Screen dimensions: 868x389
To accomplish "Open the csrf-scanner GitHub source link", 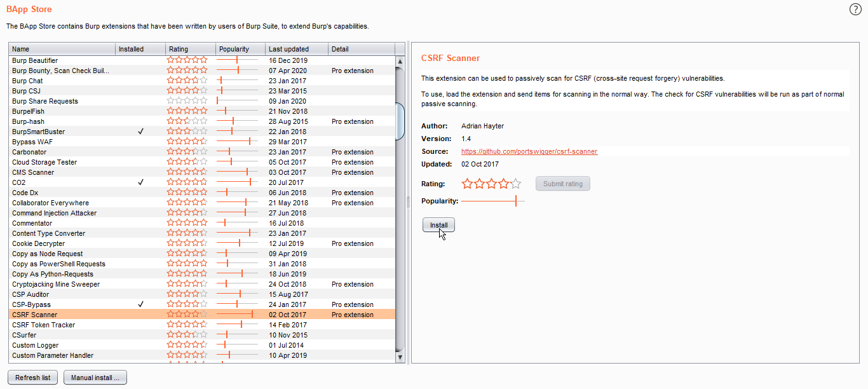I will [x=529, y=151].
